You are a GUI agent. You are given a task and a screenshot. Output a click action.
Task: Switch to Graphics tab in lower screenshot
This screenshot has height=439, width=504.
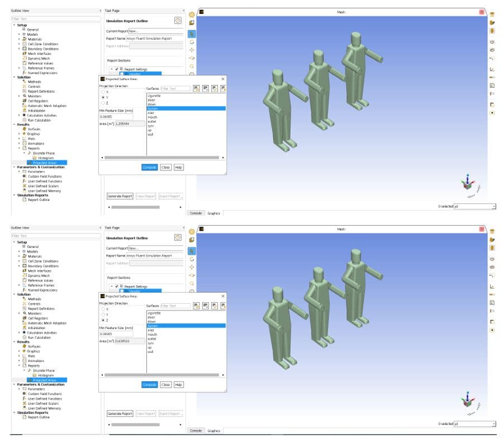coord(213,431)
